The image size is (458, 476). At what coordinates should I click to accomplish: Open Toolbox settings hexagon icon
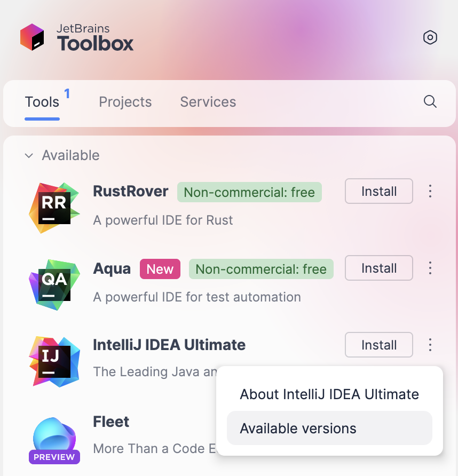(x=430, y=37)
